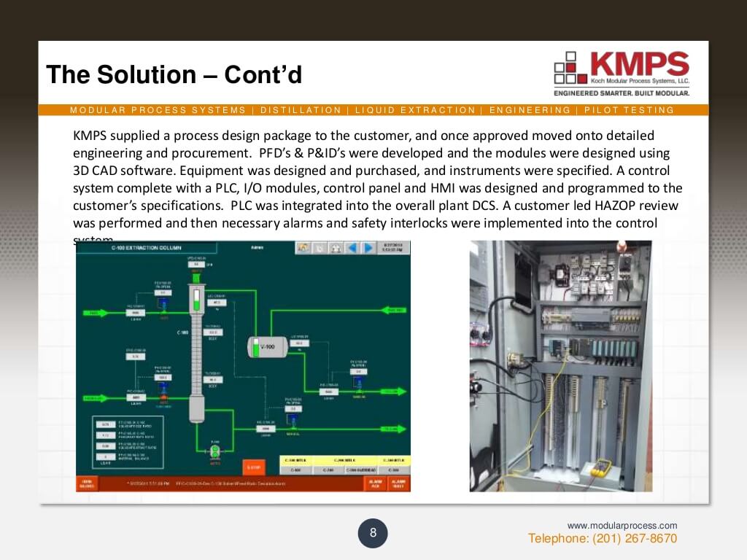Click the first HMI toolbar icon
Image resolution: width=747 pixels, height=560 pixels.
303,248
